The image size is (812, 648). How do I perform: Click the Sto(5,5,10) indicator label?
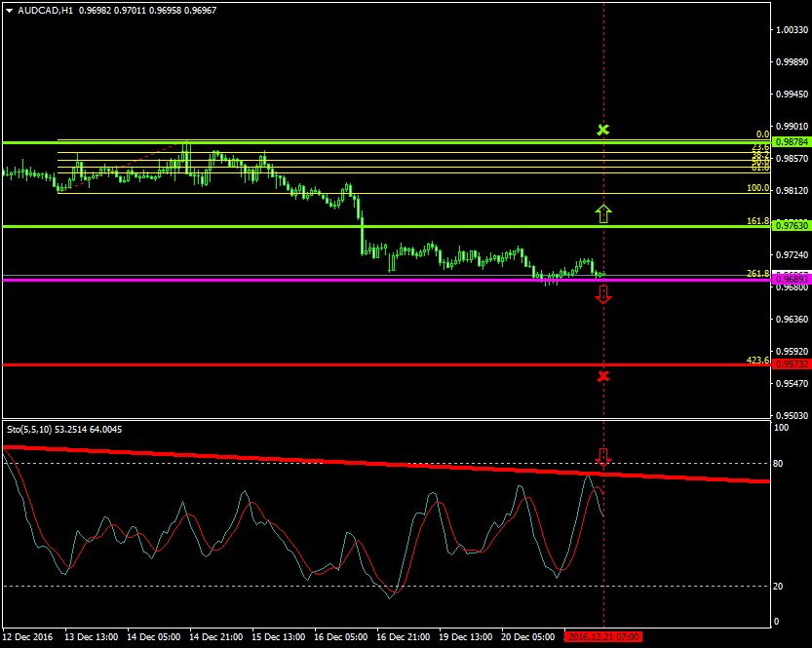29,429
